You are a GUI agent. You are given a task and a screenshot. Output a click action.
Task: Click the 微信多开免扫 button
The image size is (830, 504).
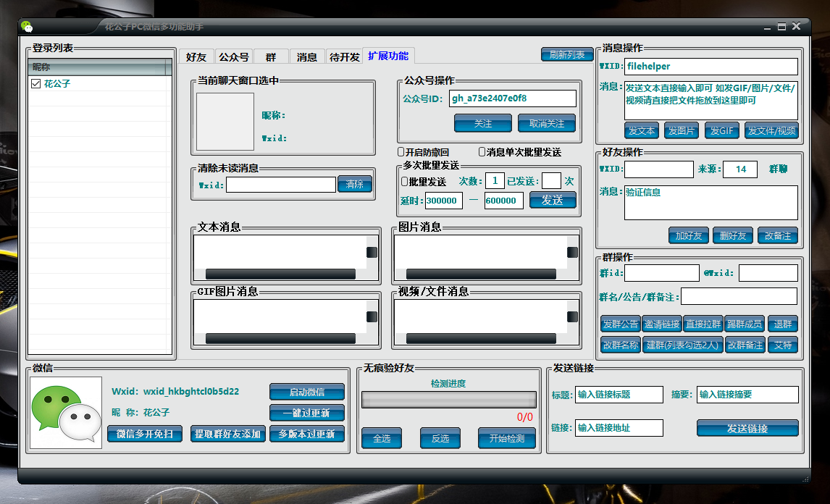[145, 434]
